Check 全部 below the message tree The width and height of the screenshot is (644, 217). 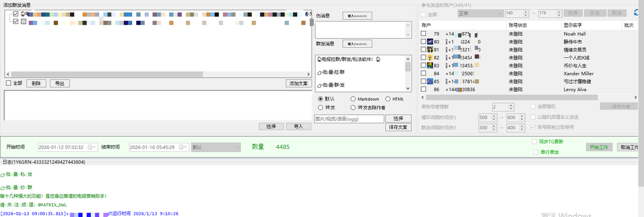8,83
